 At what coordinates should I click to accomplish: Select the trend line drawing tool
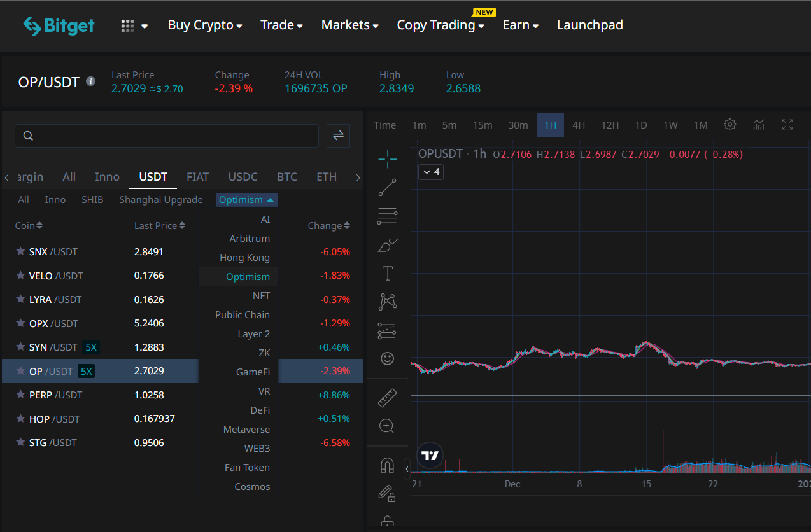(387, 188)
